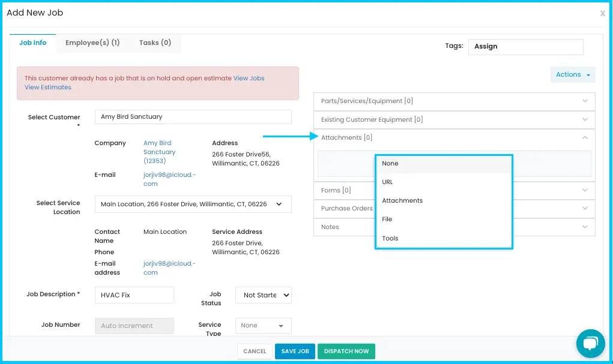This screenshot has width=613, height=364.
Task: Select Attachments in the type list
Action: [444, 201]
